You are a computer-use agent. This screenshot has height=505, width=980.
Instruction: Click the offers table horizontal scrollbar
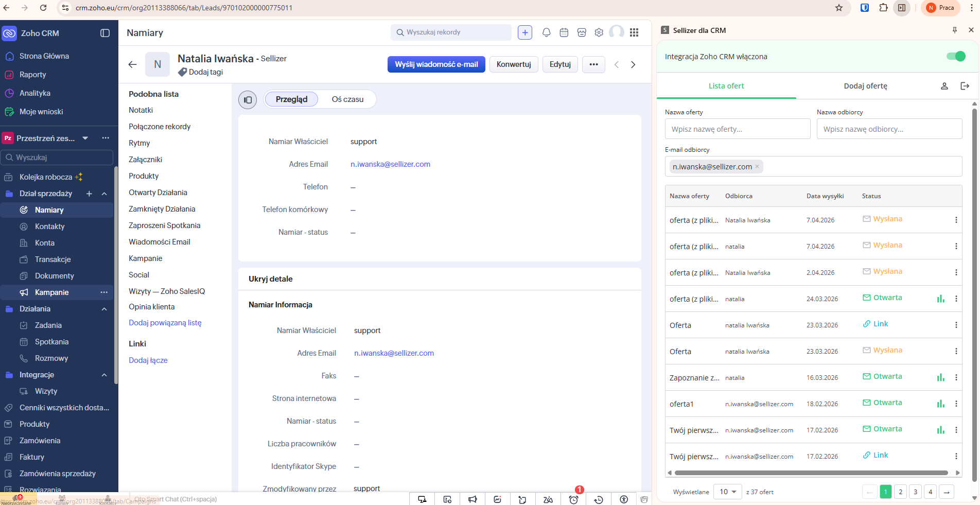(811, 473)
